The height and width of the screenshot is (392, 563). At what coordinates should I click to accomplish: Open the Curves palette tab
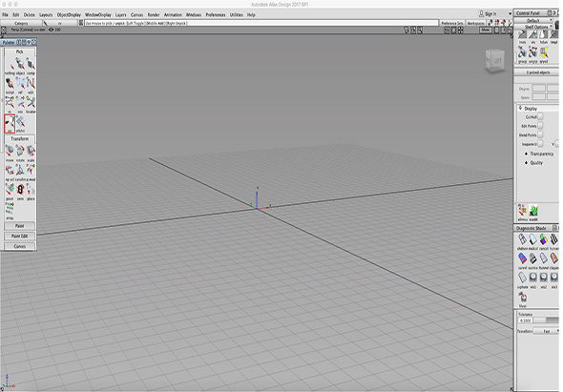[20, 246]
